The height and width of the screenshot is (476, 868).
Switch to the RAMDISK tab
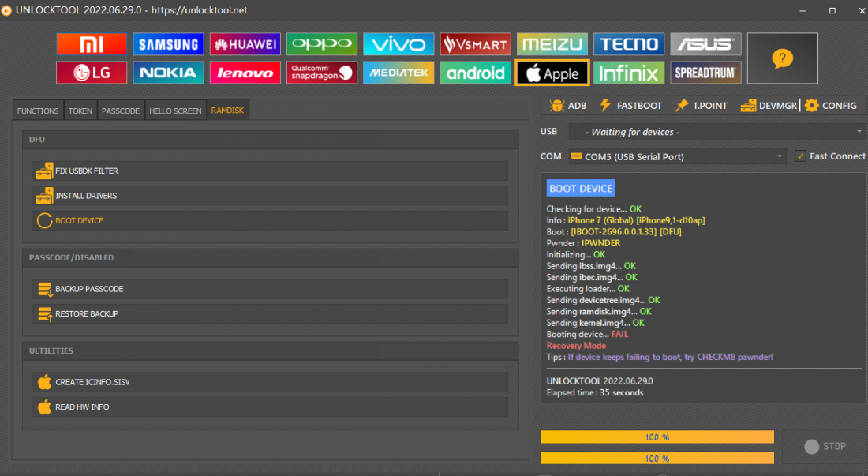[227, 111]
